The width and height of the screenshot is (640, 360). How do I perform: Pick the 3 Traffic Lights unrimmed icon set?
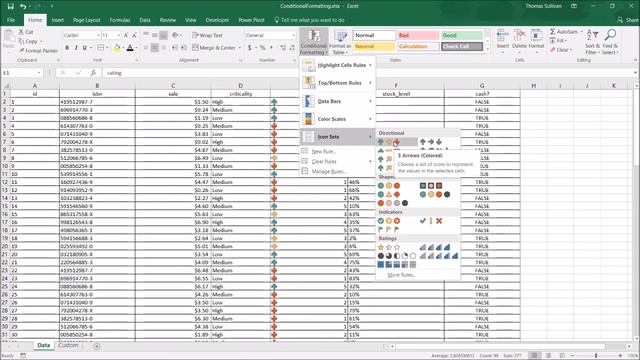click(389, 186)
